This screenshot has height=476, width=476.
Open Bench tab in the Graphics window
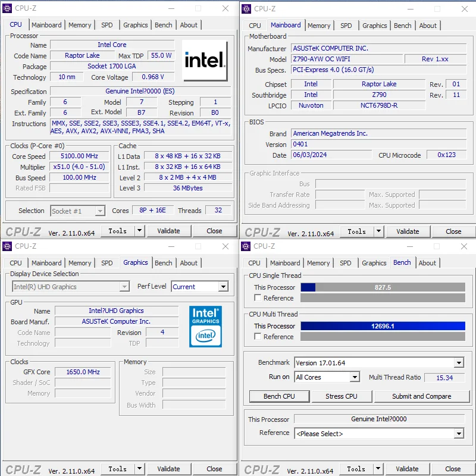(163, 263)
